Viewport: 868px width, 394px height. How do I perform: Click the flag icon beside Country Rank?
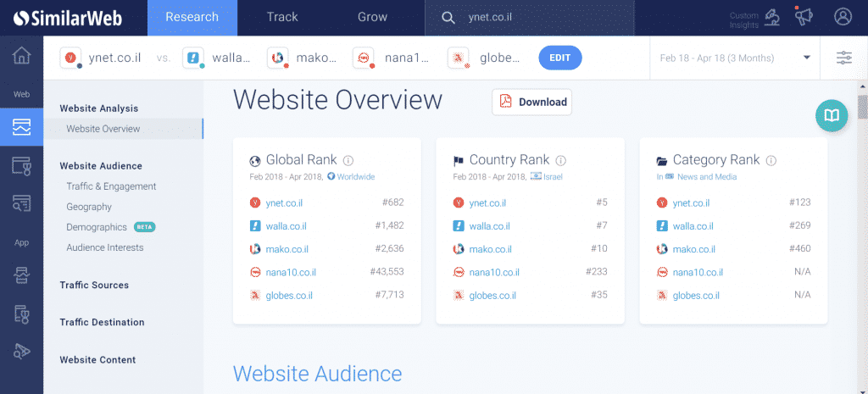[459, 161]
